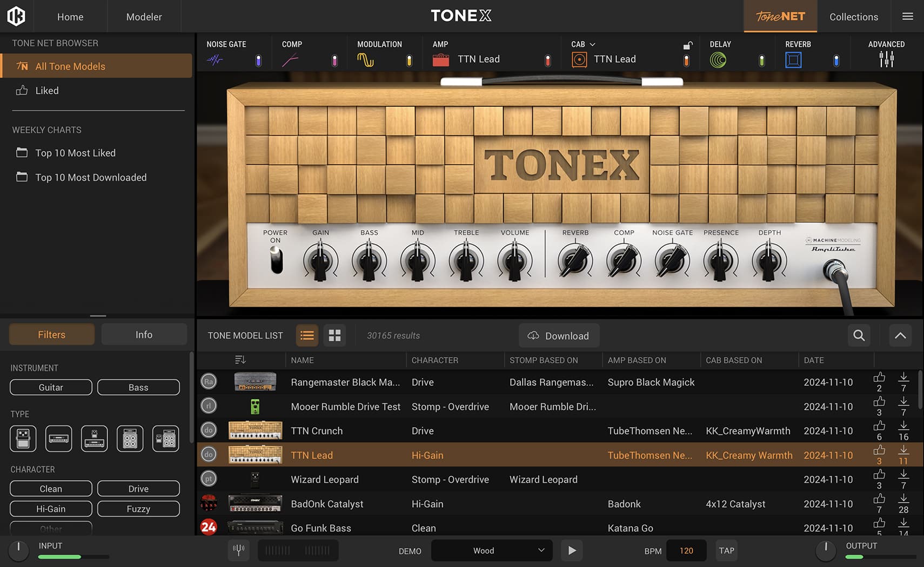Select the Reverb effect icon

tap(793, 59)
